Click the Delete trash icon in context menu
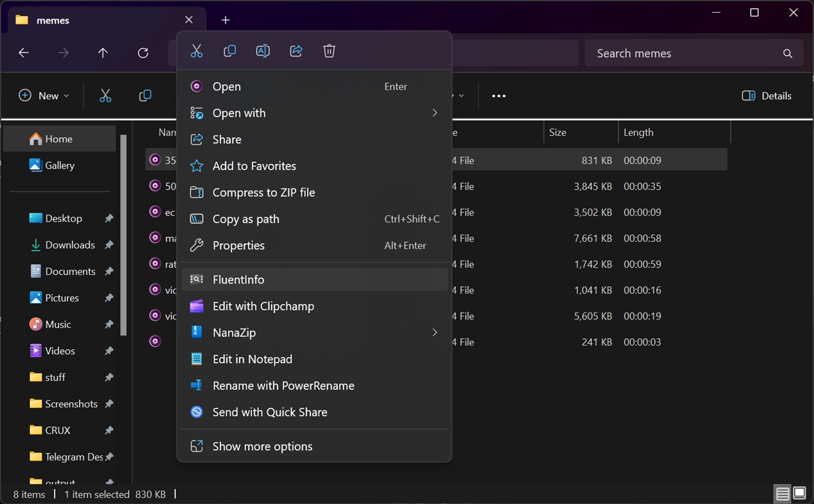The height and width of the screenshot is (504, 814). click(329, 51)
